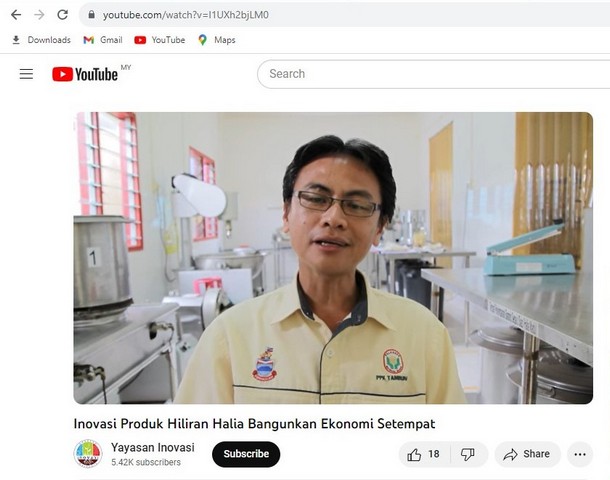The image size is (610, 480).
Task: Open the Maps bookmark
Action: point(216,40)
